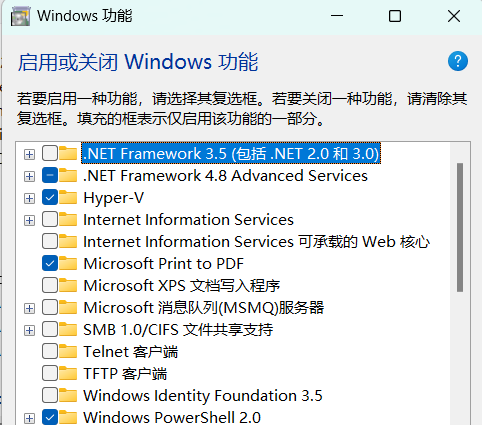Enable Windows Identity Foundation 3.5 checkbox
Viewport: 482px width, 425px height.
(x=50, y=396)
